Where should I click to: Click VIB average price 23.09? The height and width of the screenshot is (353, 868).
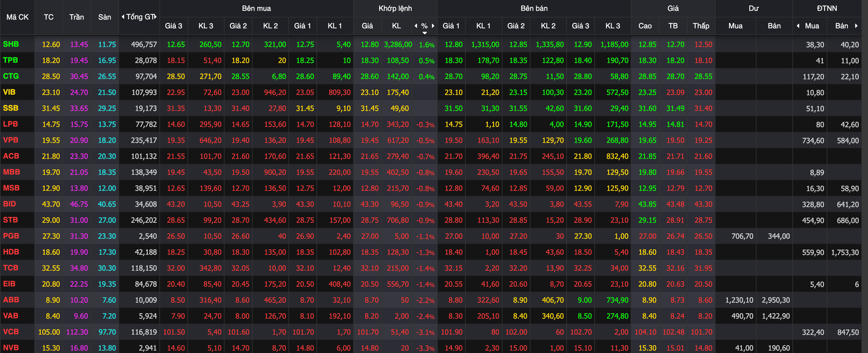pos(675,92)
